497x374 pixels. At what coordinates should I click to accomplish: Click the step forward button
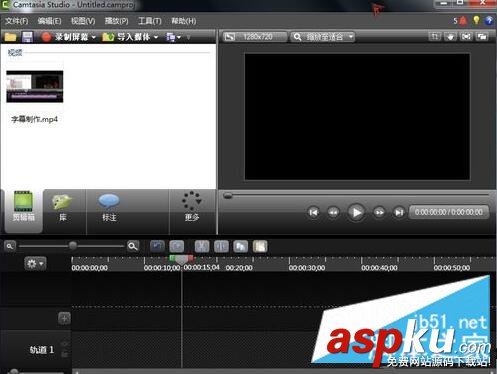coord(379,212)
